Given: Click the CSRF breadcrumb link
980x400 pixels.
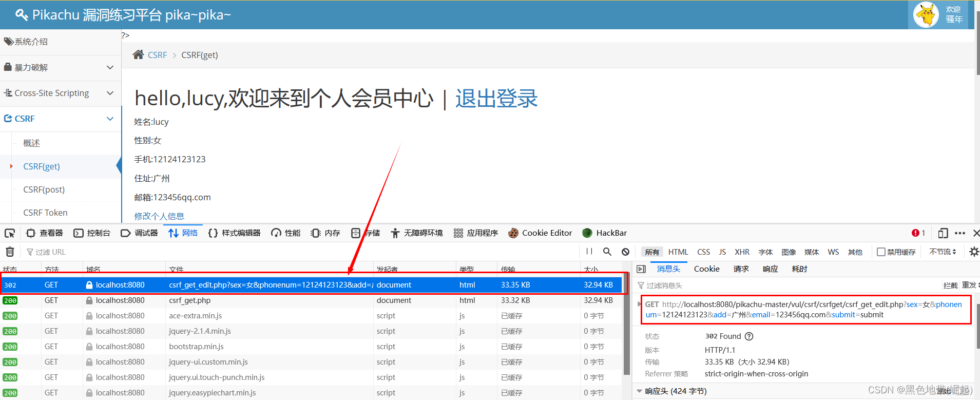Looking at the screenshot, I should (157, 55).
